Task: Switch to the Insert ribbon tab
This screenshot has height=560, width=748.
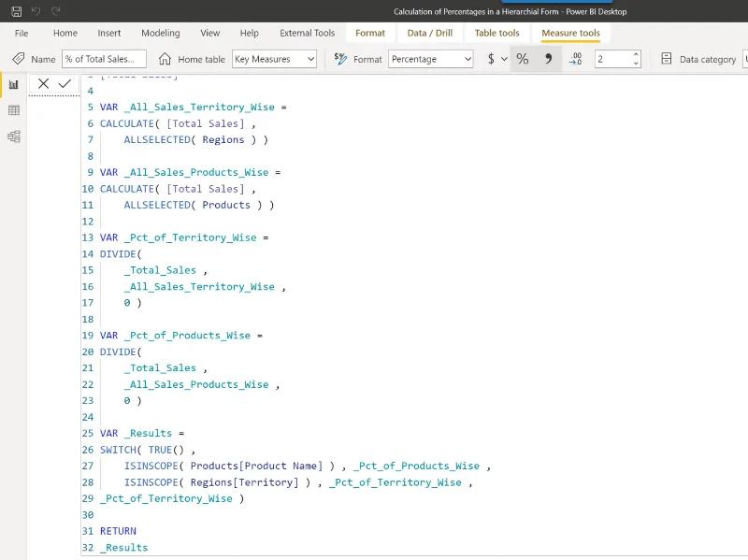Action: [109, 33]
